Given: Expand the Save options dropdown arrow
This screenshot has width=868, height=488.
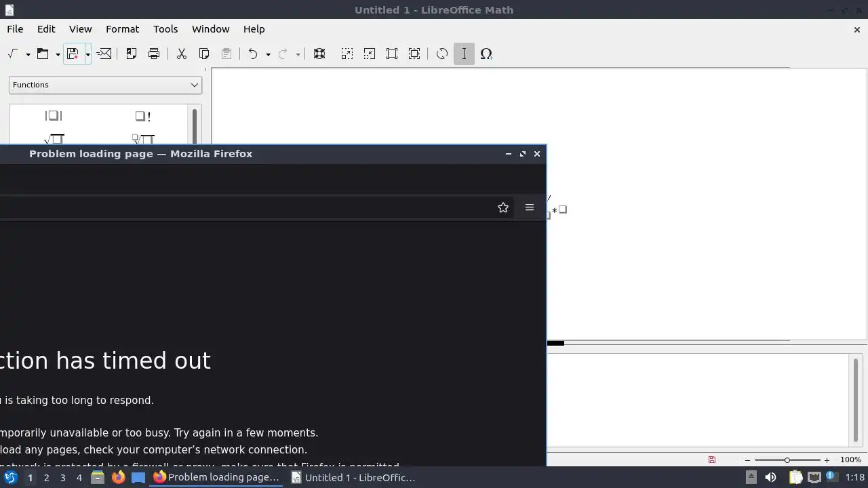Looking at the screenshot, I should pyautogui.click(x=87, y=54).
